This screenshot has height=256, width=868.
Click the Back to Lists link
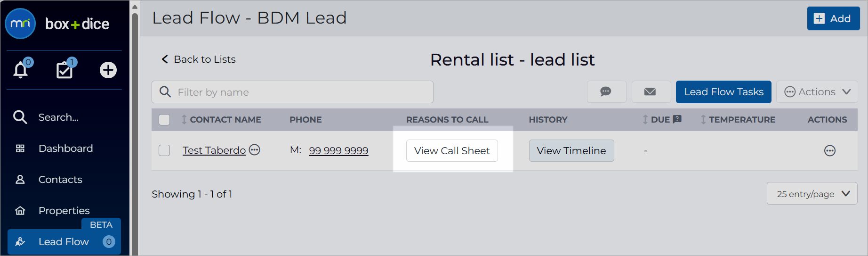(199, 59)
